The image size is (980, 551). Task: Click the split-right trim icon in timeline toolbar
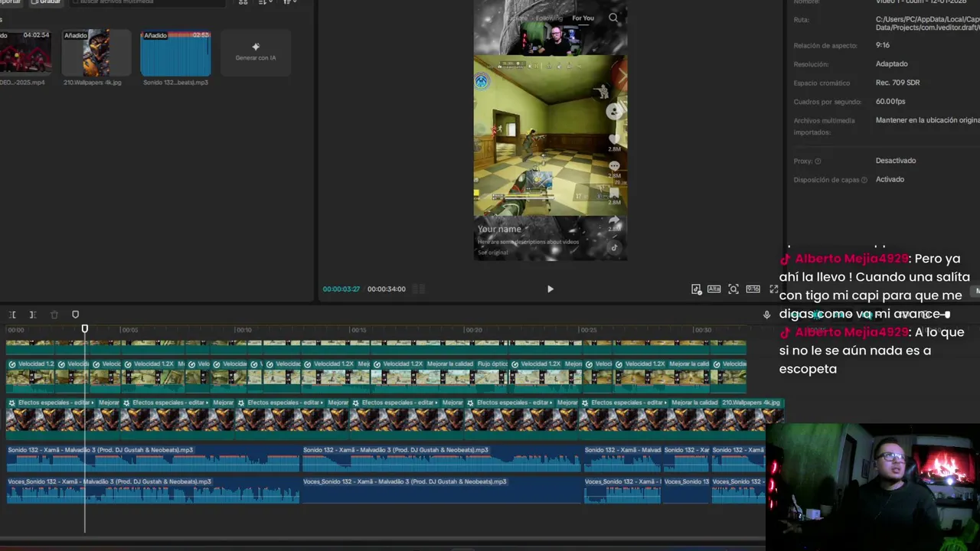click(x=33, y=315)
